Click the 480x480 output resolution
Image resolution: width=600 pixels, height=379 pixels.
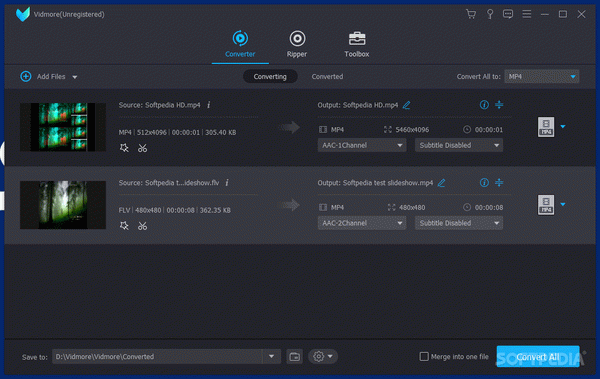[412, 207]
